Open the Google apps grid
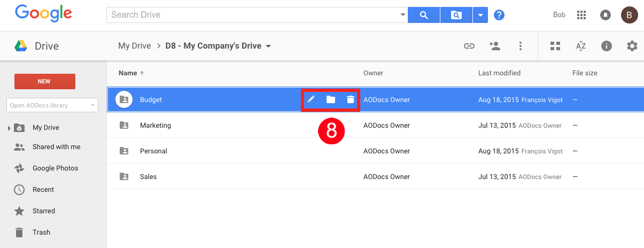 pyautogui.click(x=582, y=15)
